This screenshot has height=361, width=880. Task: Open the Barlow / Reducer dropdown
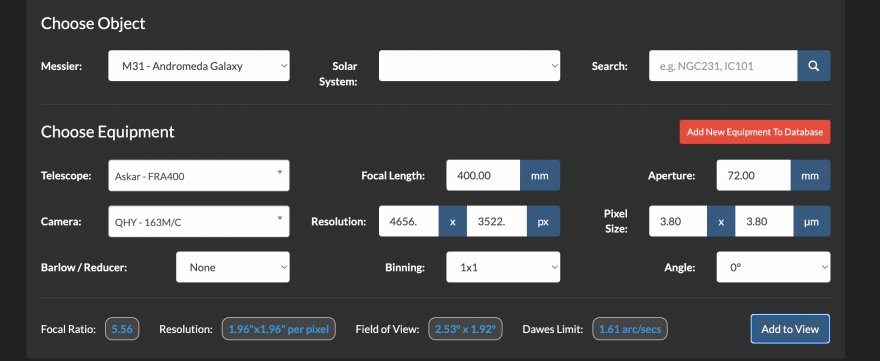tap(233, 267)
